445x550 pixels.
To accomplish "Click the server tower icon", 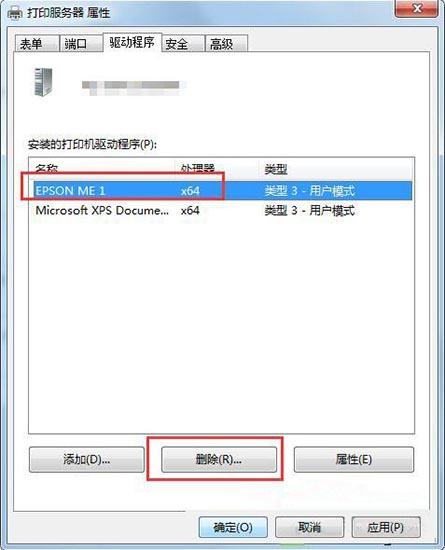I will [x=43, y=82].
